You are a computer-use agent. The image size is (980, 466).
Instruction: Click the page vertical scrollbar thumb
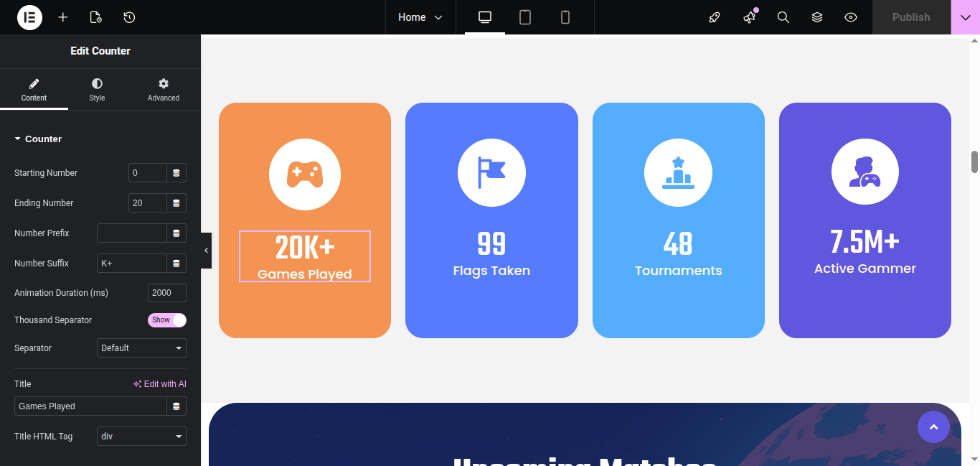coord(974,162)
